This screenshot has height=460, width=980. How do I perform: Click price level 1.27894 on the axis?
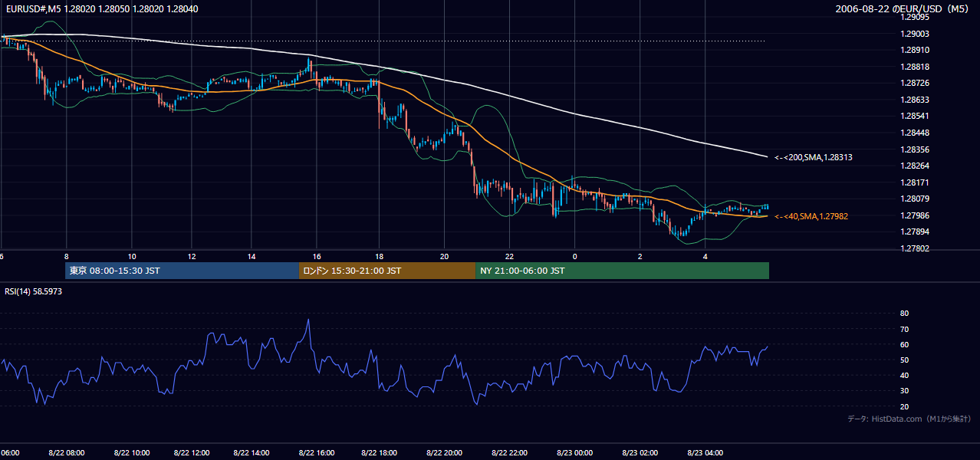(915, 232)
